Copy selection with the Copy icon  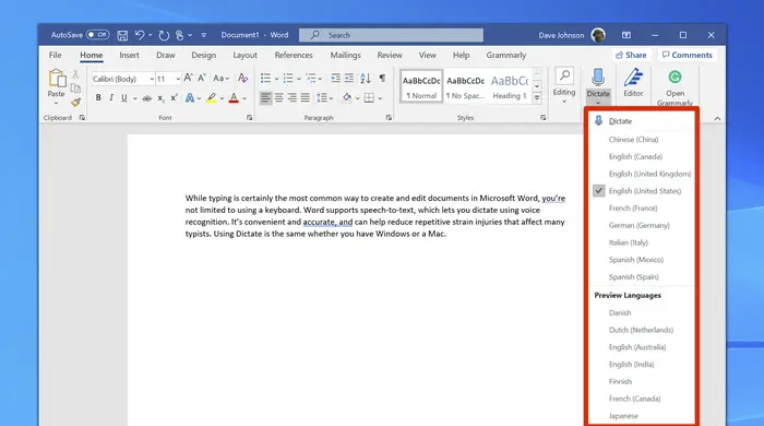(76, 88)
